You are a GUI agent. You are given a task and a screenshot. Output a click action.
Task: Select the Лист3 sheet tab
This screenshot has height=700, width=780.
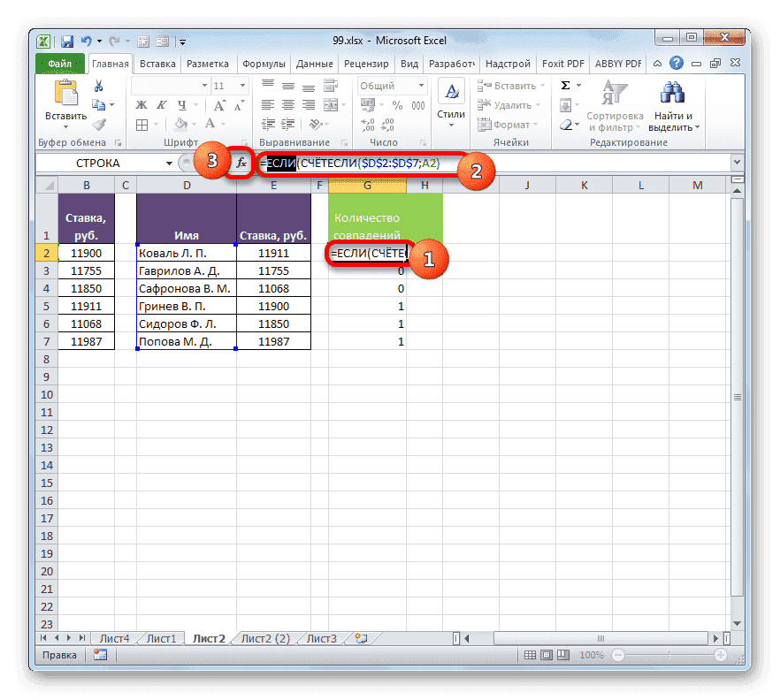tap(320, 637)
